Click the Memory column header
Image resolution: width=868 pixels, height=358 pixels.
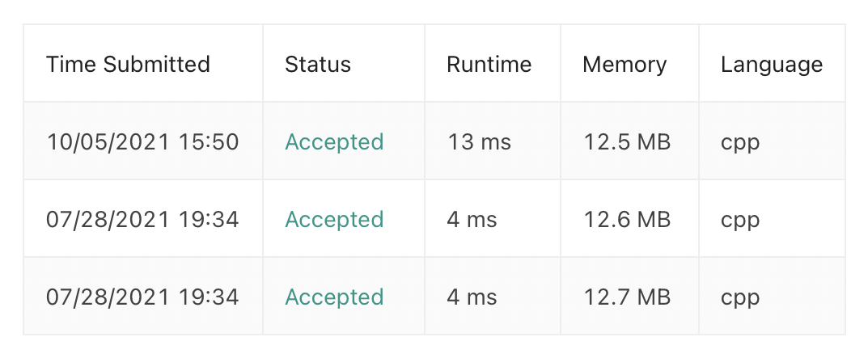tap(625, 65)
